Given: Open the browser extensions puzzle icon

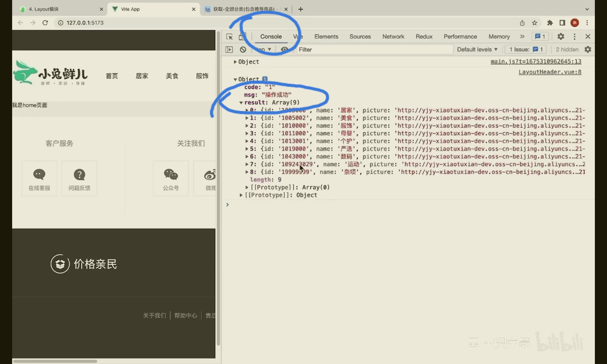Looking at the screenshot, I should pyautogui.click(x=550, y=23).
